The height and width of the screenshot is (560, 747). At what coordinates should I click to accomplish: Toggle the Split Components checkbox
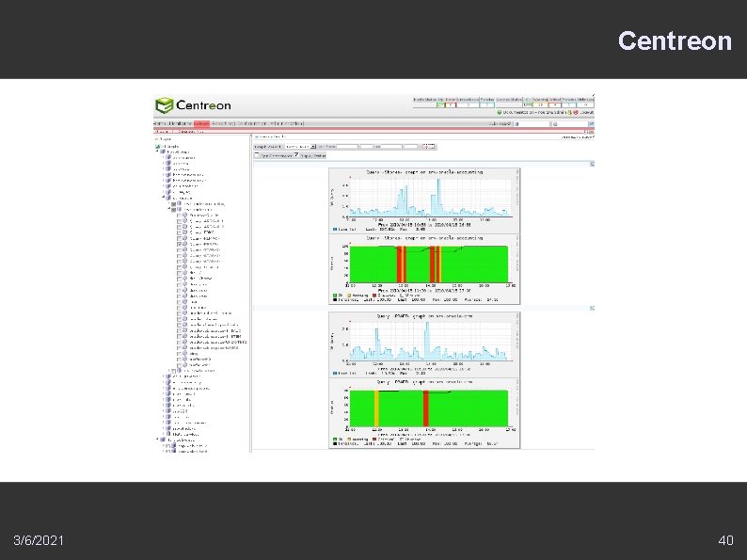[x=256, y=155]
